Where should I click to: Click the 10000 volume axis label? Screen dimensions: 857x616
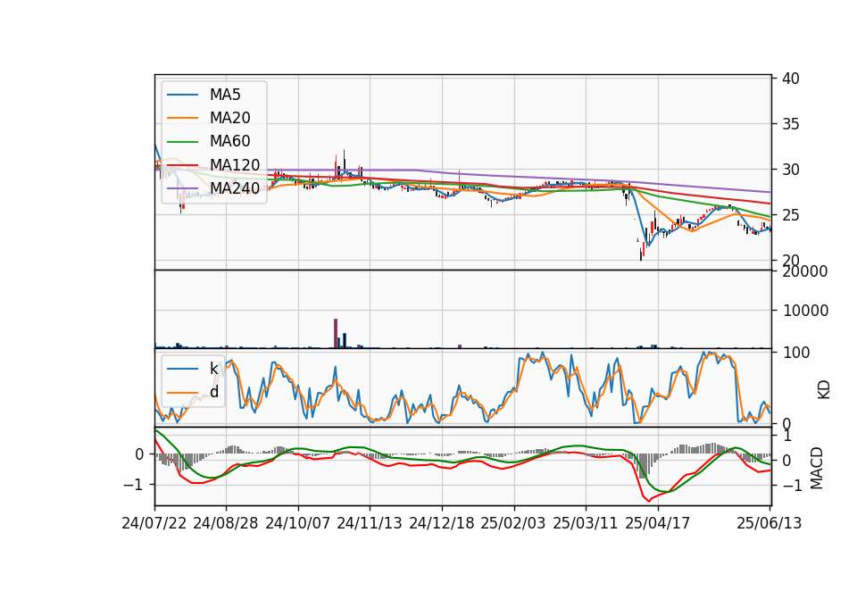pyautogui.click(x=805, y=311)
